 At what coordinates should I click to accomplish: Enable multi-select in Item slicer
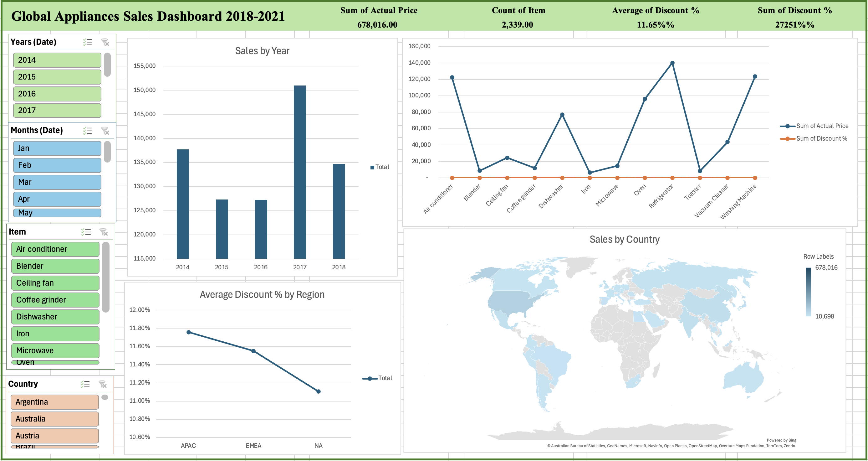point(86,232)
